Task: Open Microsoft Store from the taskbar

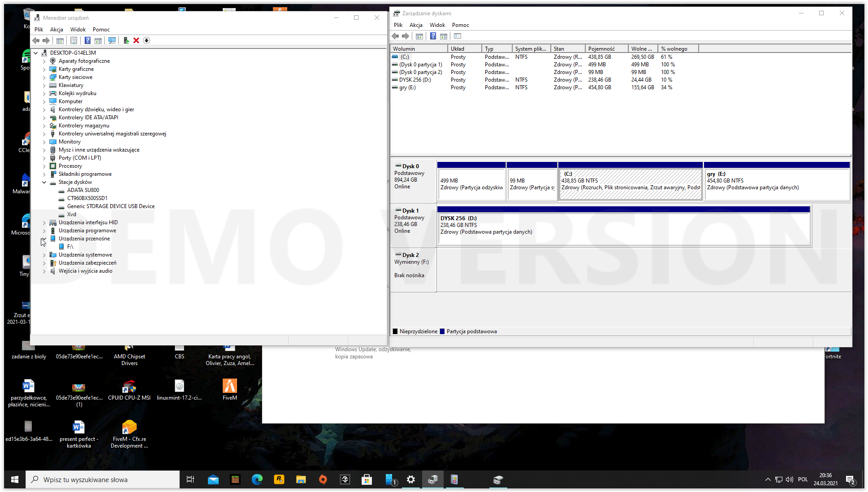Action: [x=367, y=479]
